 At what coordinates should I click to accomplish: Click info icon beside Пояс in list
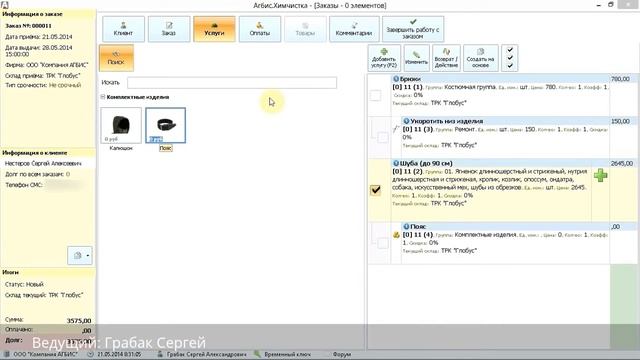tap(406, 227)
